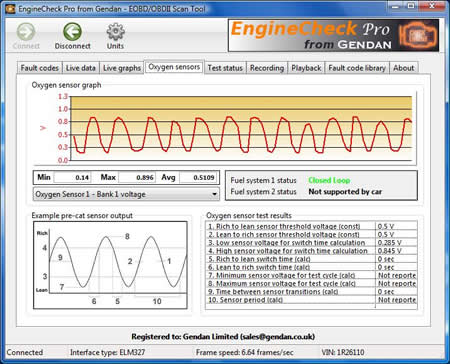Click 'Frame speed: 6.64 frames/sec' status
The image size is (450, 364).
(245, 352)
